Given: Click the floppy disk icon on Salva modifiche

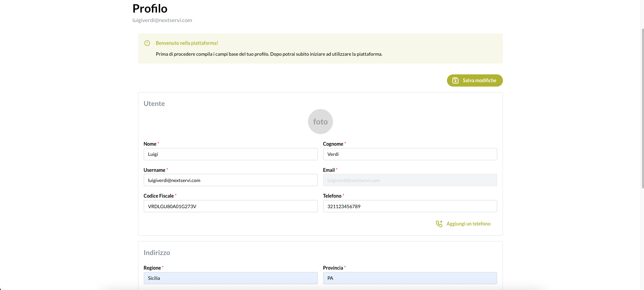Looking at the screenshot, I should point(455,80).
